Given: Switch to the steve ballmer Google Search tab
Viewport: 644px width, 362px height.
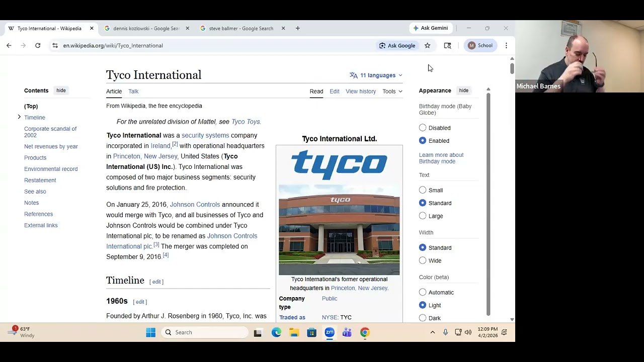Looking at the screenshot, I should (241, 28).
